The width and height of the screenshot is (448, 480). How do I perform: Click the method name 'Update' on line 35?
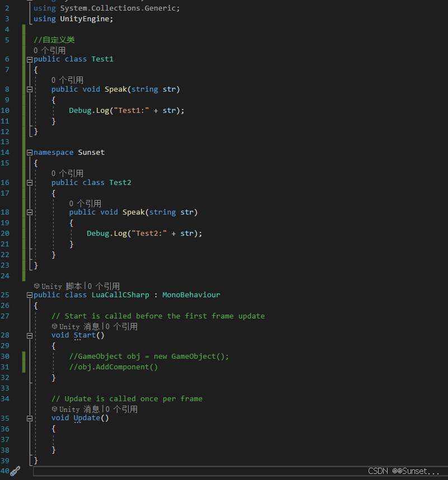coord(87,418)
